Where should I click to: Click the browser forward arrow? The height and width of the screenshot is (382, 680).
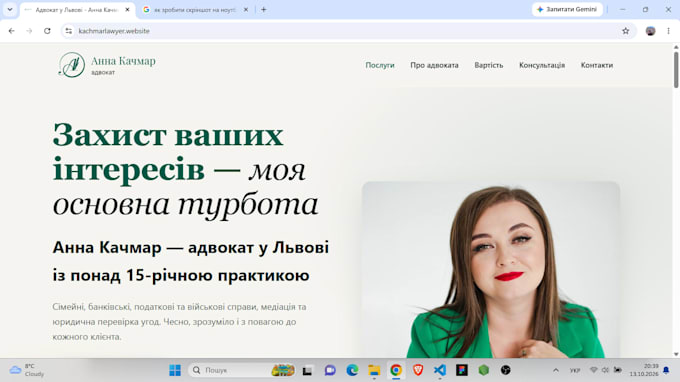tap(29, 31)
